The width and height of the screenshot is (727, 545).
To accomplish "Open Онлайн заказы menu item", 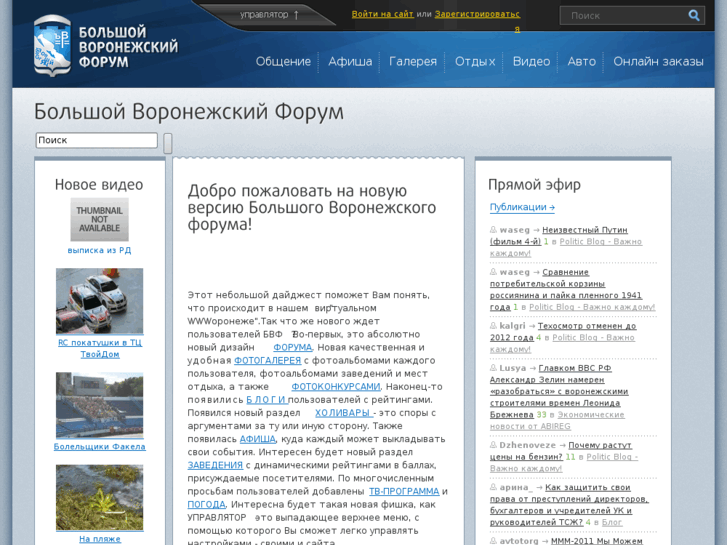I will click(x=658, y=61).
